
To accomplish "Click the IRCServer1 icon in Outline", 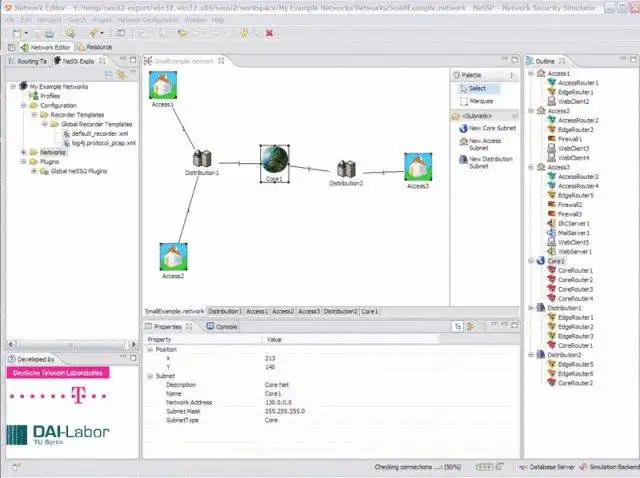I will (x=551, y=223).
